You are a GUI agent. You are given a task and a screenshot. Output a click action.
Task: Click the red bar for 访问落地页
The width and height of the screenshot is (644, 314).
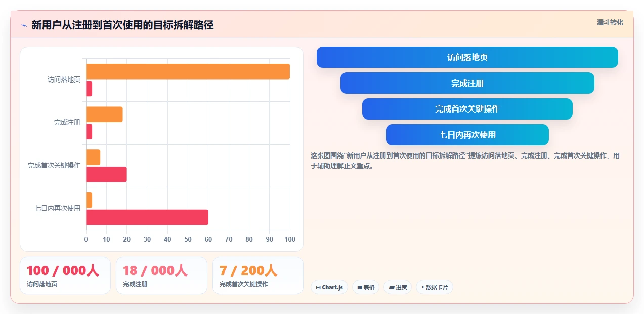(89, 89)
